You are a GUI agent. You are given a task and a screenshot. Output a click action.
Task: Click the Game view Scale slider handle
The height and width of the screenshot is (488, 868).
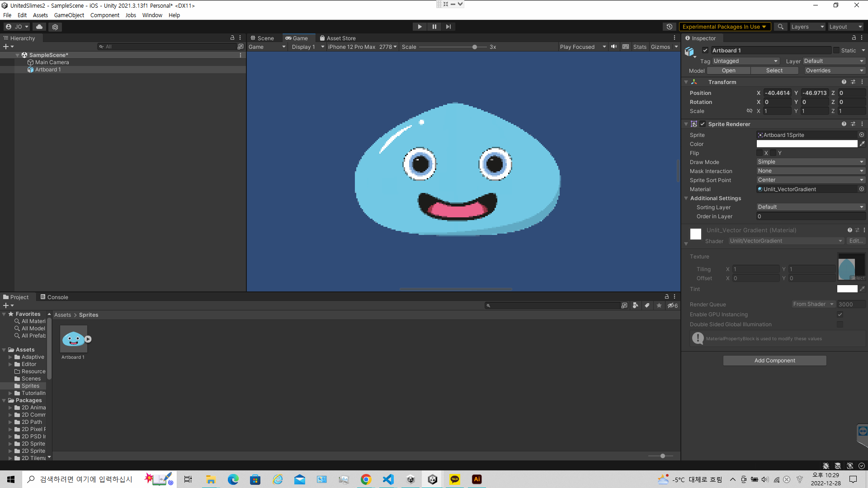pos(474,47)
